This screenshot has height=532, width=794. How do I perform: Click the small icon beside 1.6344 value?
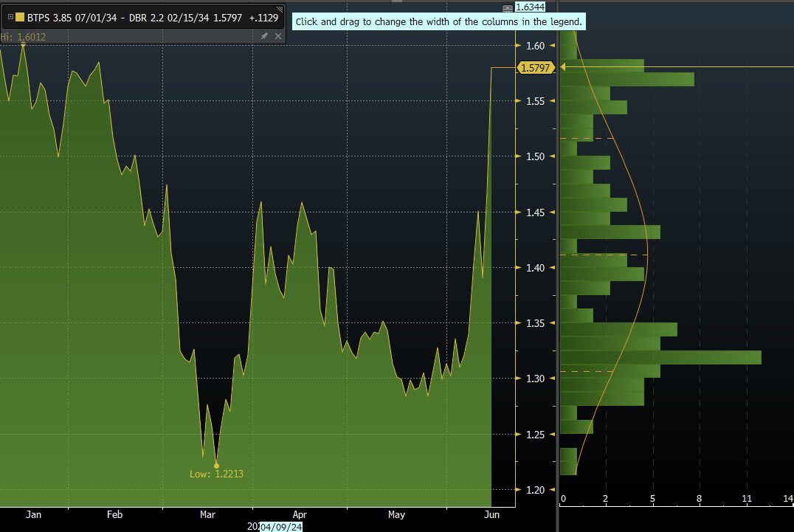(506, 8)
